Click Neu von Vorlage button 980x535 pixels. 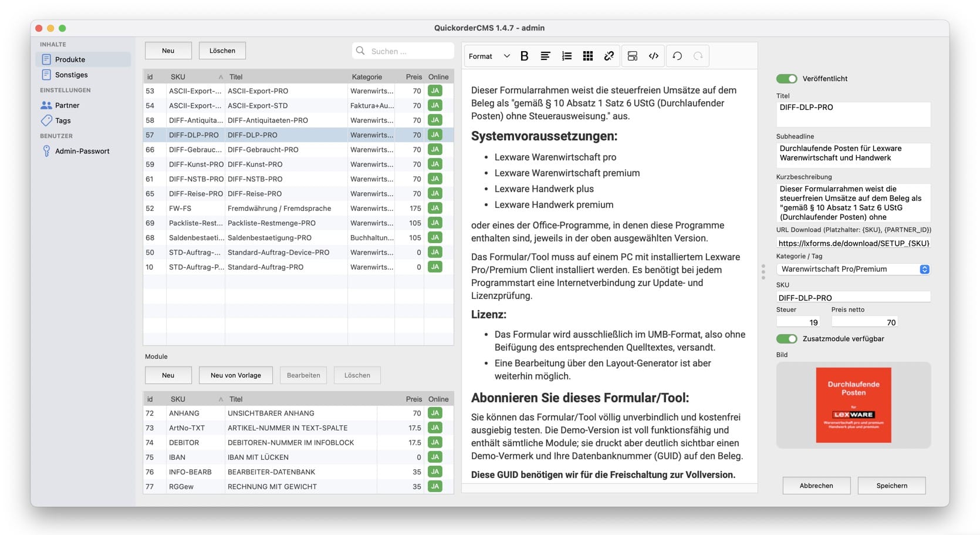pyautogui.click(x=236, y=375)
